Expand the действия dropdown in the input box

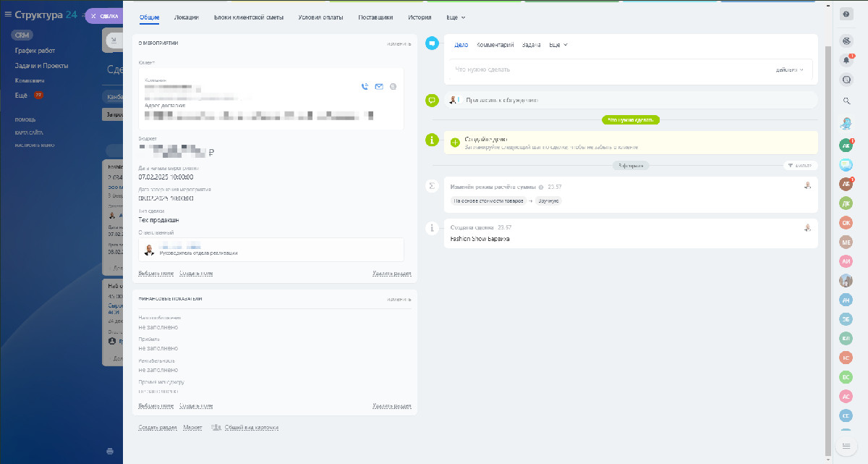(x=790, y=69)
